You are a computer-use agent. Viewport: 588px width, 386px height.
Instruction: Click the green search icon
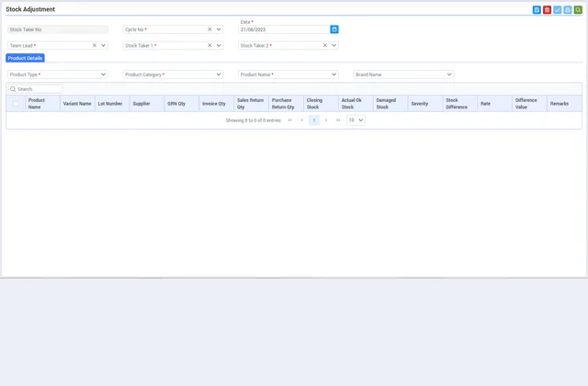tap(578, 10)
